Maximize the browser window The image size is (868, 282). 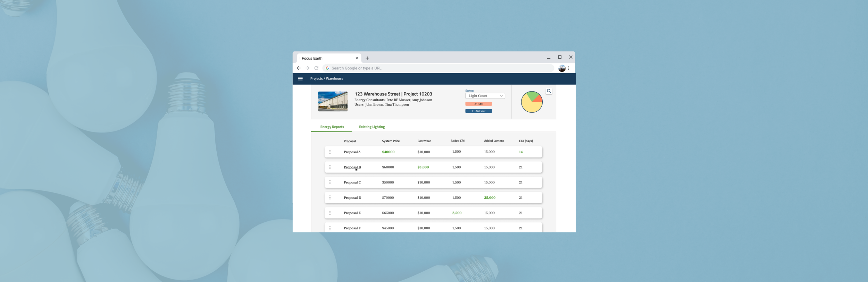coord(560,57)
